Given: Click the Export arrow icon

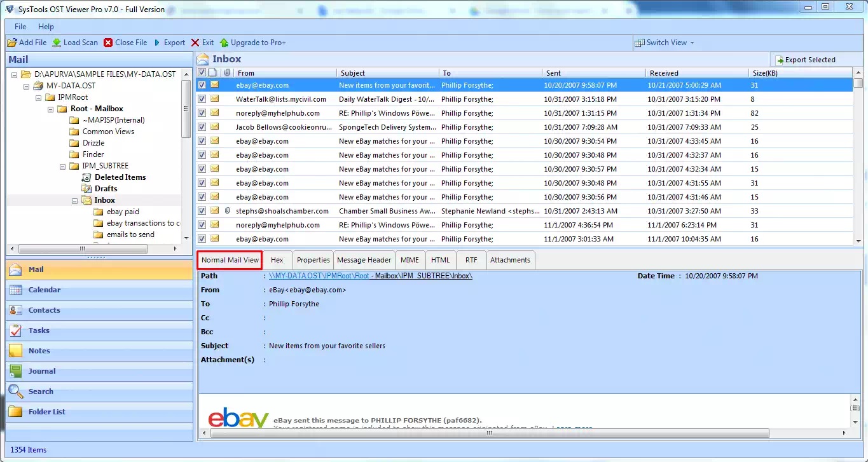Looking at the screenshot, I should point(157,43).
